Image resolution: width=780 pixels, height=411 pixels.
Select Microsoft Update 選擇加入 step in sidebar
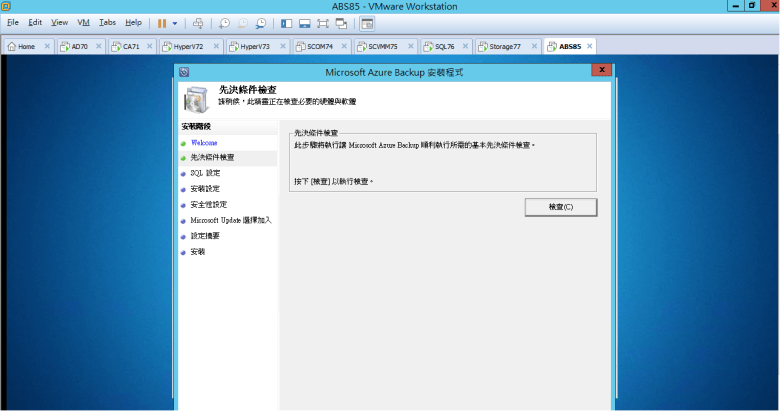[x=230, y=220]
